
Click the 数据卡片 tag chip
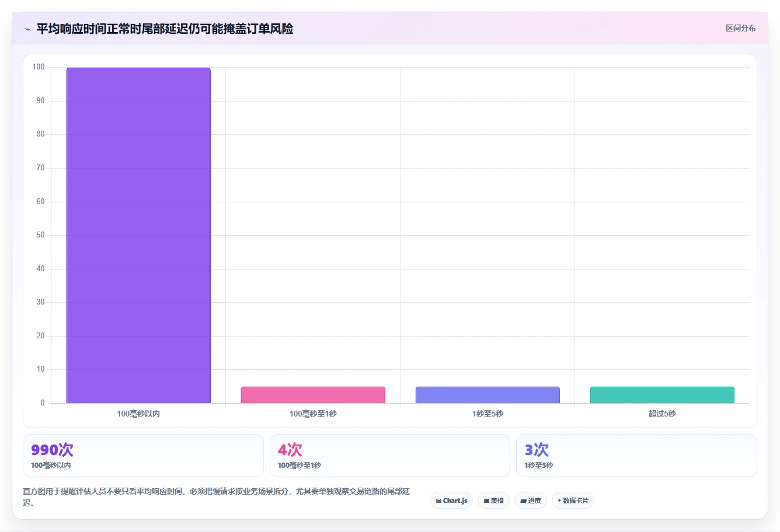pos(573,501)
